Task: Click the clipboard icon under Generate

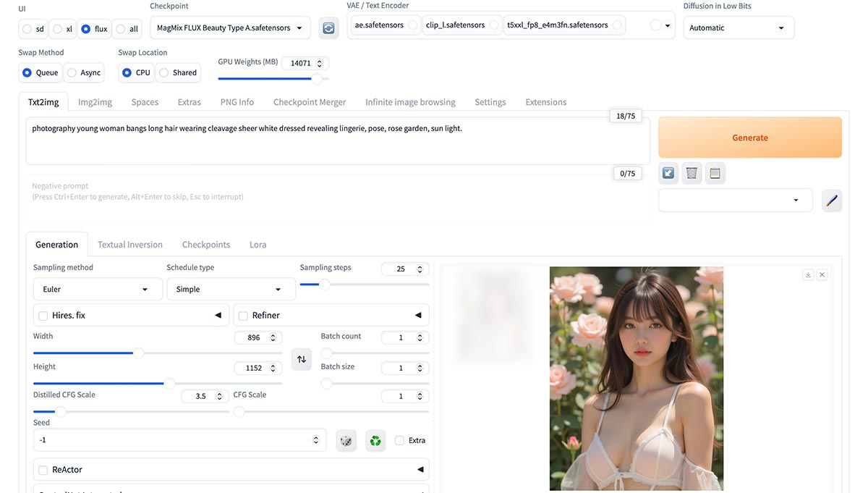Action: pos(715,172)
